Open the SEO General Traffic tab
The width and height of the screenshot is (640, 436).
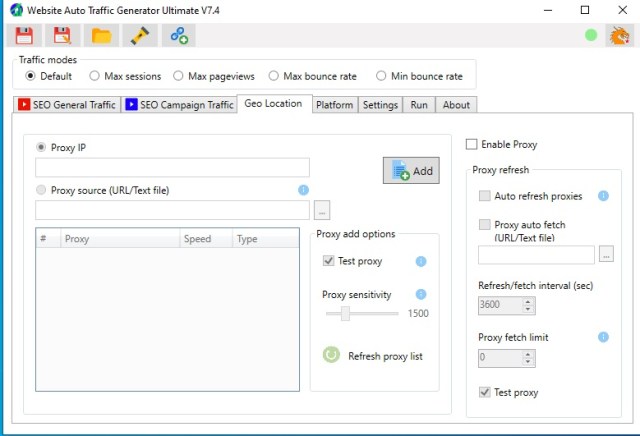point(67,105)
